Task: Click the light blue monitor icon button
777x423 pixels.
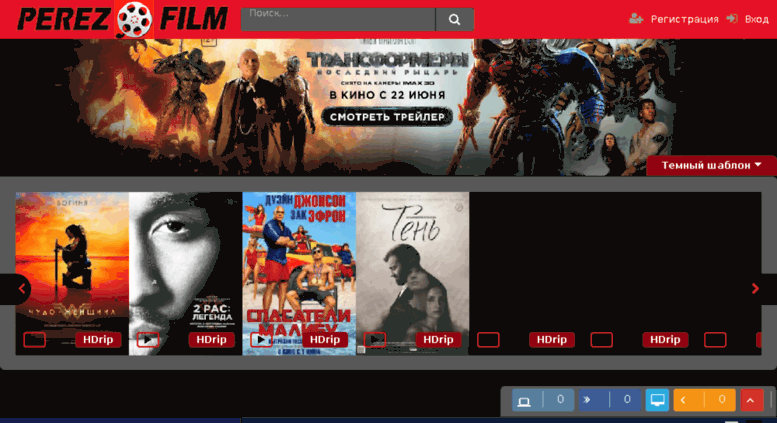Action: click(x=658, y=400)
